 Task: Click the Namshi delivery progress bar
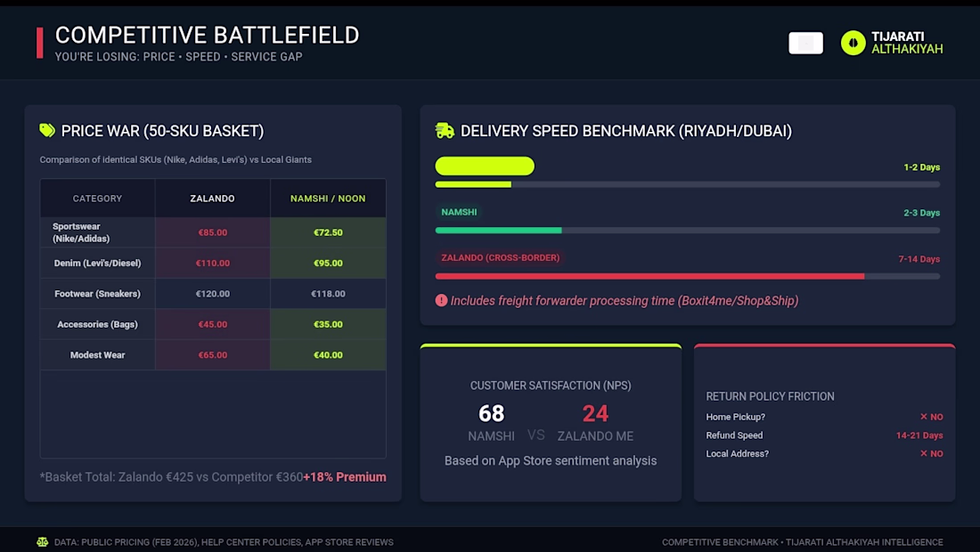[687, 231]
